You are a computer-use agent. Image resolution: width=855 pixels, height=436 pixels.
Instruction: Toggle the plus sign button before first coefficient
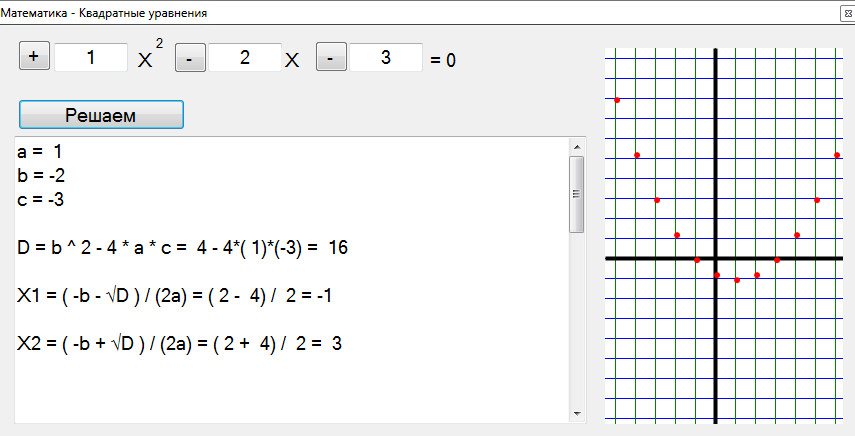[34, 56]
